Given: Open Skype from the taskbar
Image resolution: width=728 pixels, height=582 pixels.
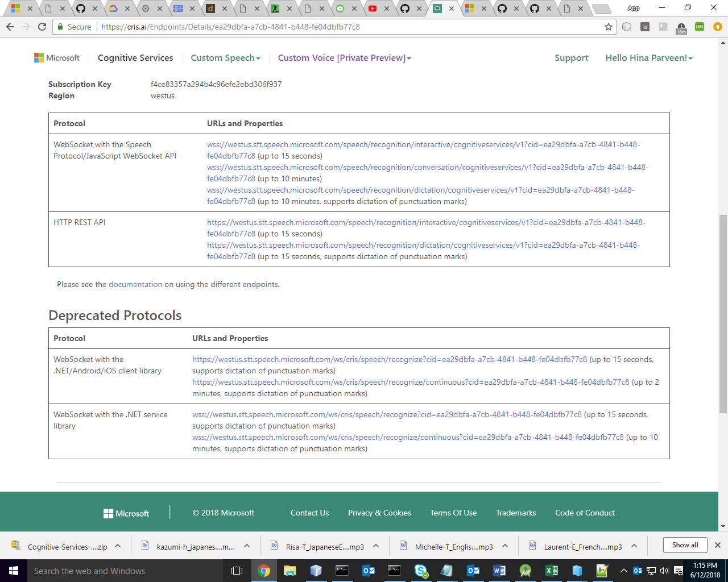Looking at the screenshot, I should [421, 571].
